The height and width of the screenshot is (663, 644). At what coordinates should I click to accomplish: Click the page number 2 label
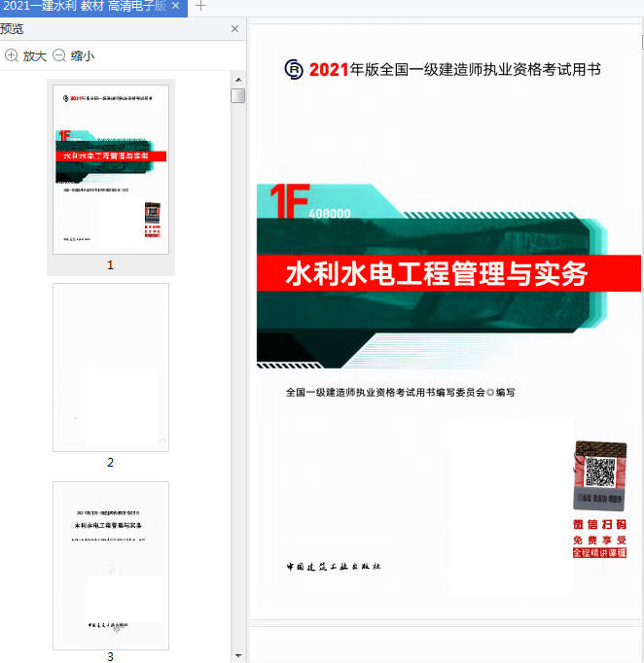[x=111, y=463]
